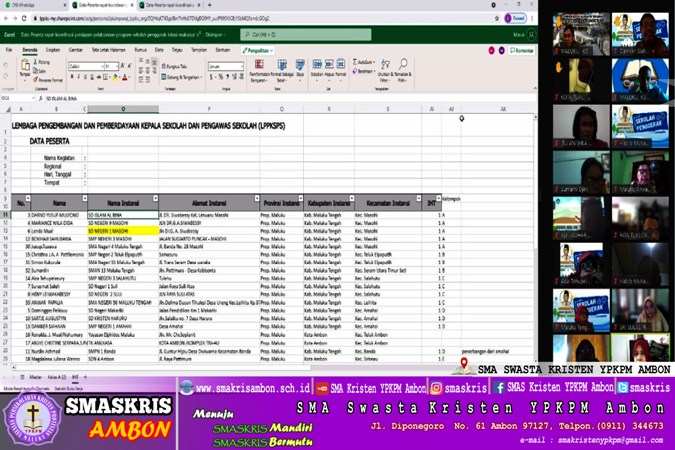
Task: Add a new sheet with plus button
Action: tap(85, 377)
